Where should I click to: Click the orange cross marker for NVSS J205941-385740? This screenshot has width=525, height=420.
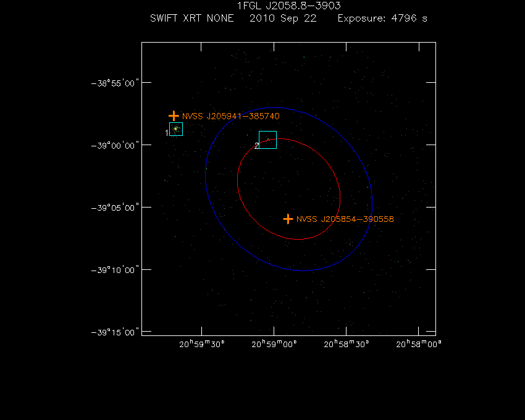click(174, 116)
